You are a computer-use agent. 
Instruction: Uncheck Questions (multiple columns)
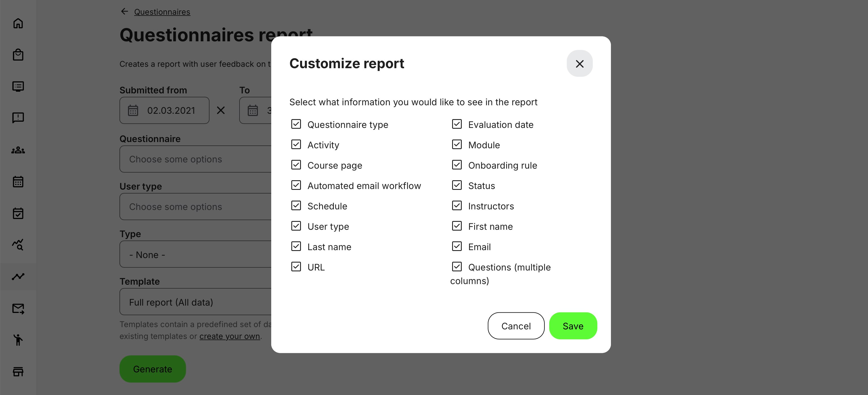457,267
